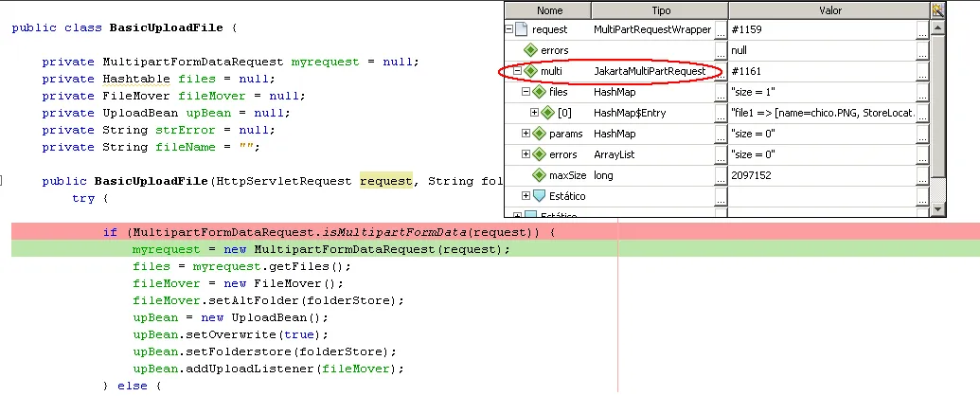This screenshot has width=980, height=396.
Task: Open the ellipsis button after type long
Action: [x=722, y=175]
